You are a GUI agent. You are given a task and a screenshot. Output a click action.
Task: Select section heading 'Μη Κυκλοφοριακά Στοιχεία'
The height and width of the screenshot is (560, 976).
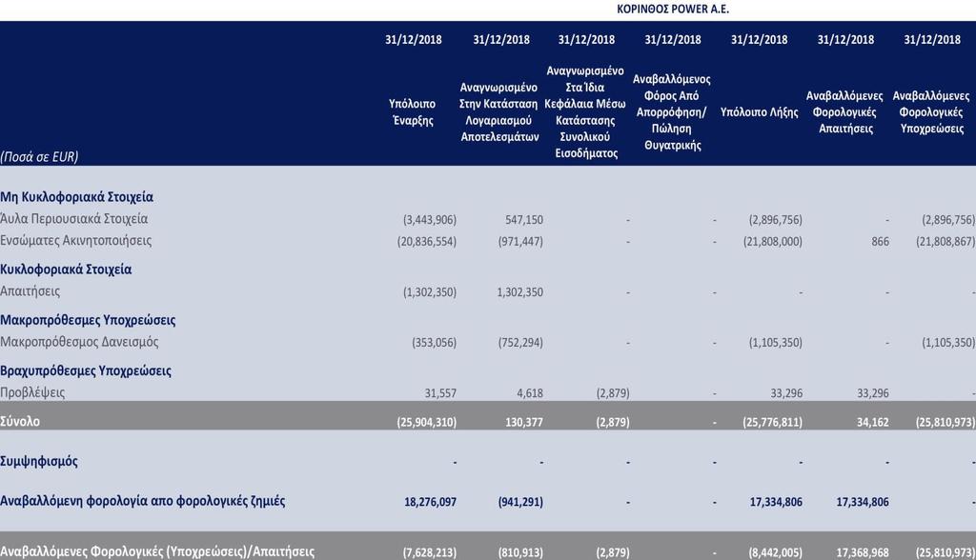(x=76, y=197)
